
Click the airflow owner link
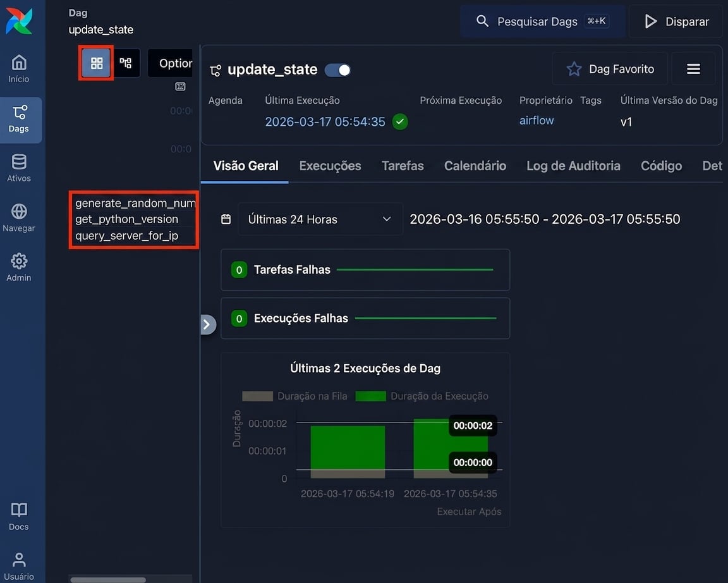tap(537, 120)
